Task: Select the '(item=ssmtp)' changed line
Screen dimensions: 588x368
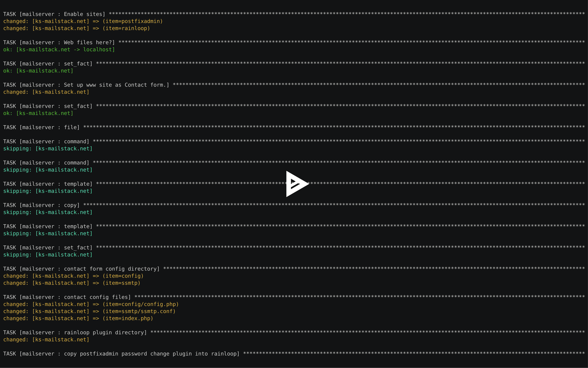Action: coord(72,283)
